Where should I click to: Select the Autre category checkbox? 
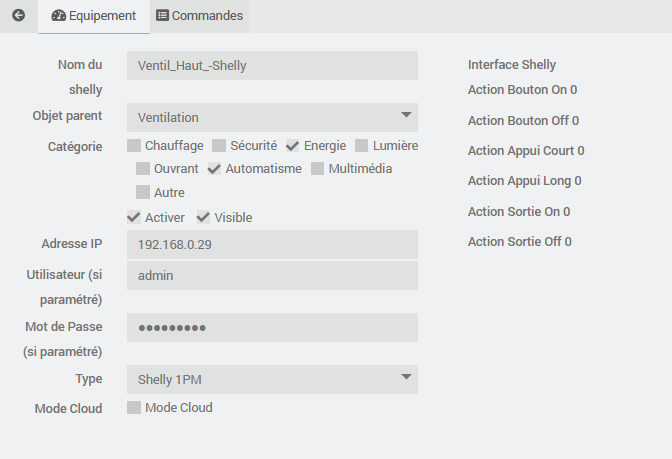pos(143,192)
